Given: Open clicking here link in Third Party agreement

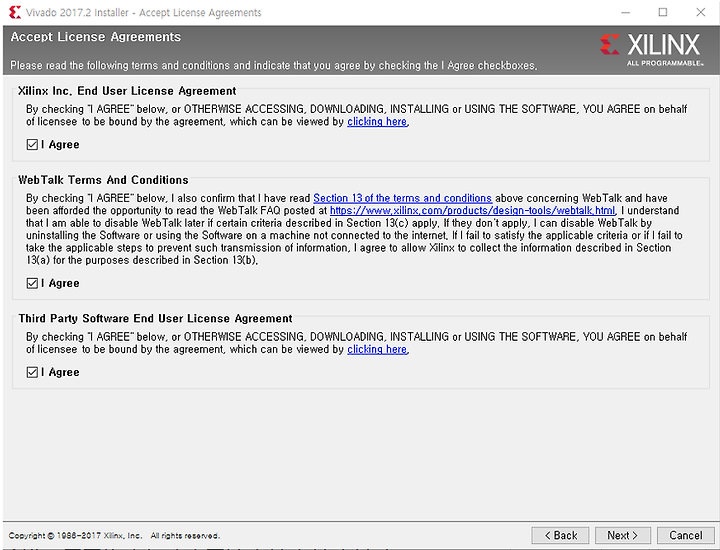Looking at the screenshot, I should coord(377,349).
